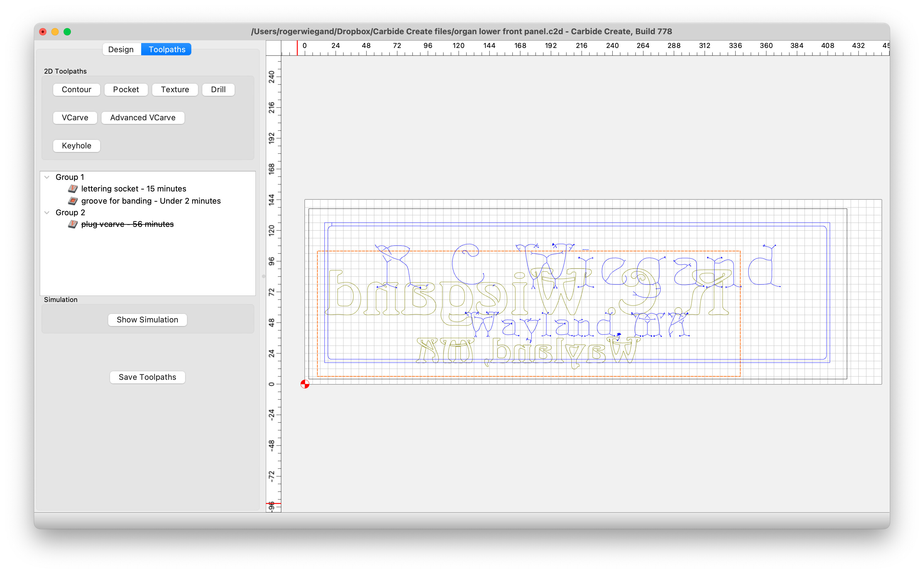The image size is (924, 574).
Task: Click the vertical ruler at 144
Action: point(271,200)
